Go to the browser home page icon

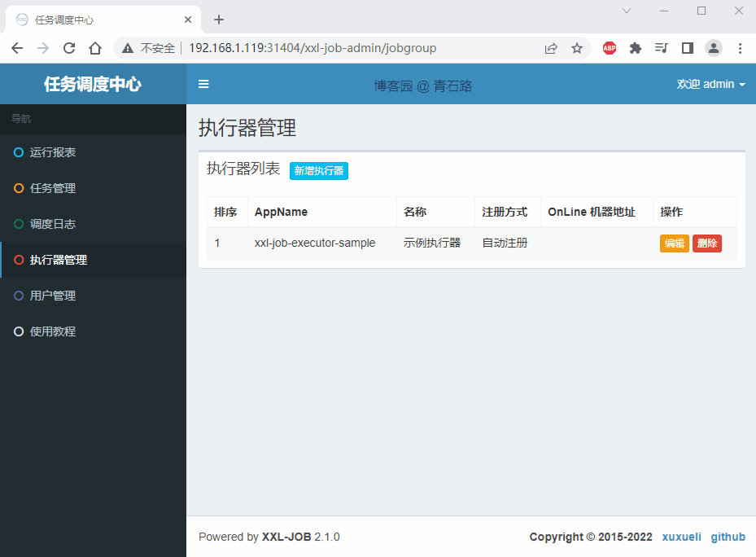pos(95,48)
